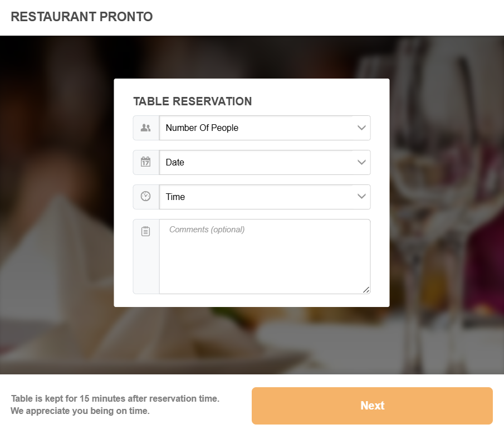Click the TABLE RESERVATION heading
Image resolution: width=504 pixels, height=434 pixels.
tap(192, 101)
